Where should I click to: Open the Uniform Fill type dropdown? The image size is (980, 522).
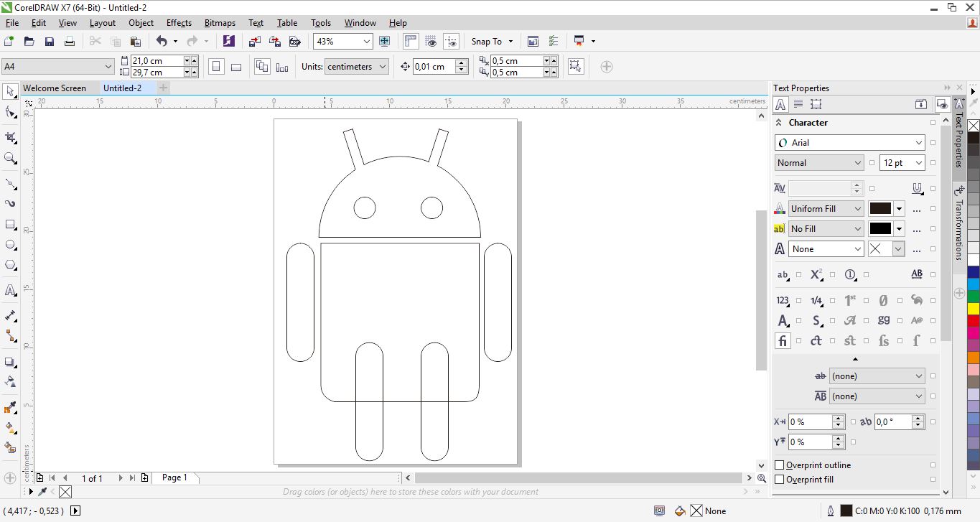pos(857,209)
